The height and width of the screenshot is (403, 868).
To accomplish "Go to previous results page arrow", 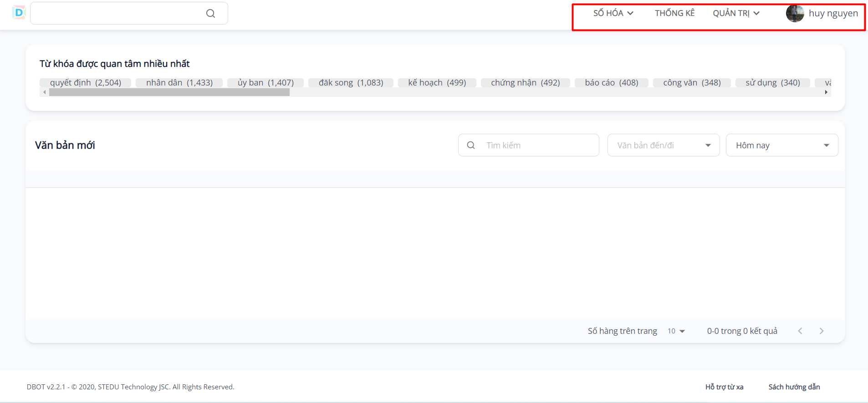I will (x=800, y=331).
